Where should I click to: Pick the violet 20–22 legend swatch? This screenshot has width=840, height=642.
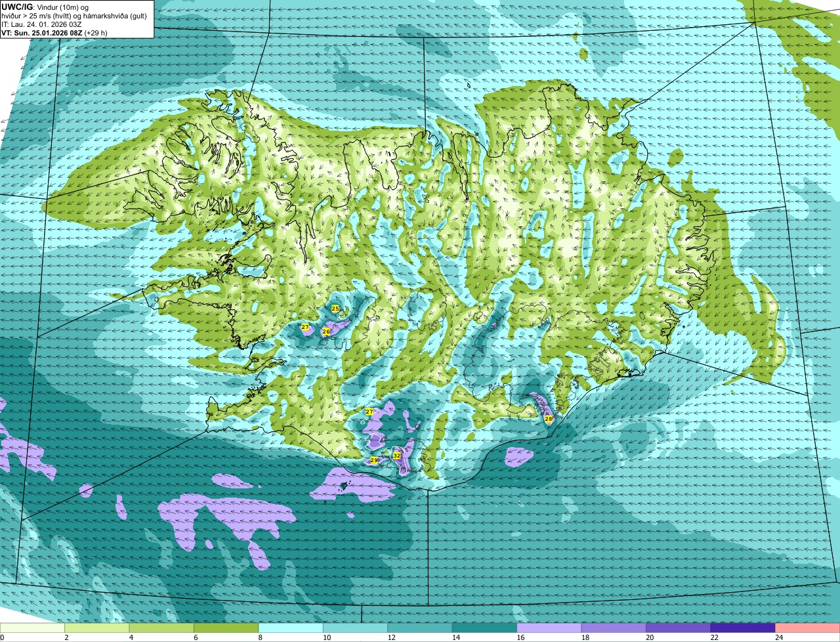(679, 628)
